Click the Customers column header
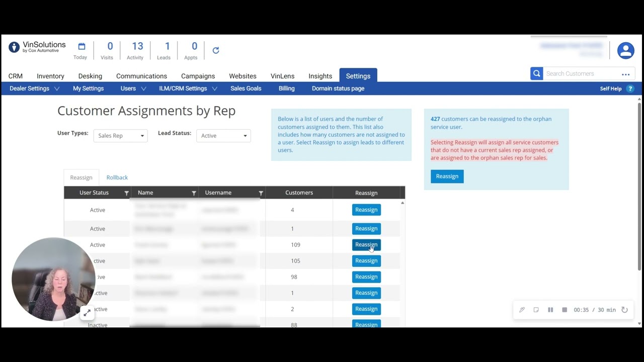 pos(299,193)
